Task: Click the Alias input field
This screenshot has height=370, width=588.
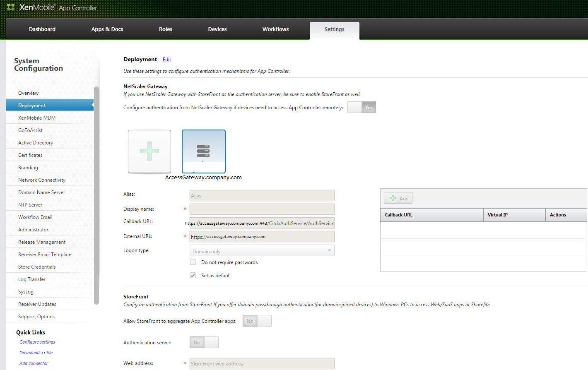Action: click(262, 195)
